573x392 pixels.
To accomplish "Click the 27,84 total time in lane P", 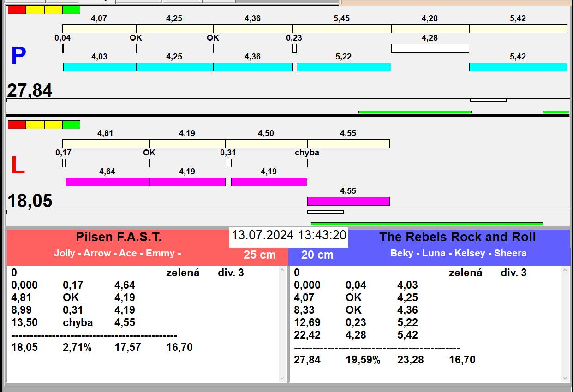I will [x=30, y=91].
